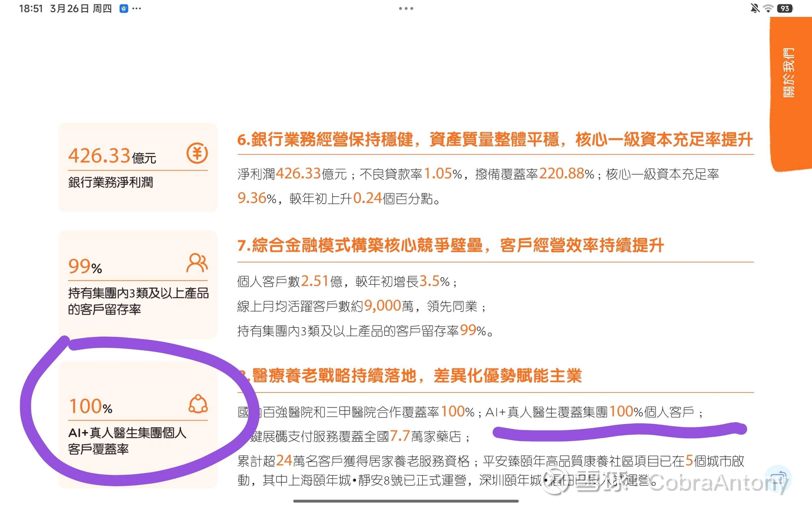Tap the 18:51 clock in status bar
The image size is (812, 507).
pos(31,9)
